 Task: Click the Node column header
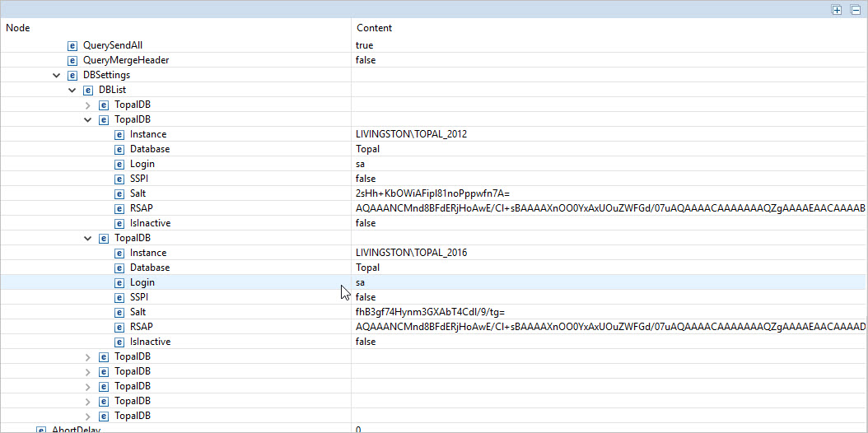click(x=18, y=28)
